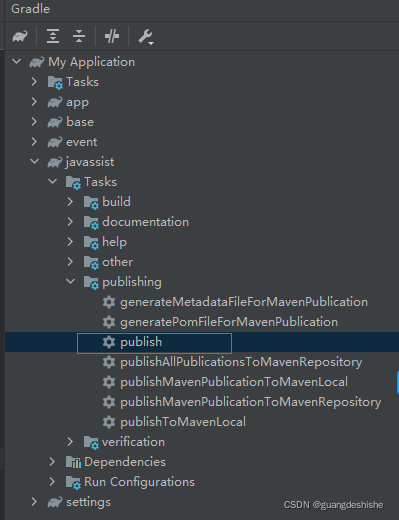
Task: Expand the Run Configurations node
Action: [x=52, y=482]
